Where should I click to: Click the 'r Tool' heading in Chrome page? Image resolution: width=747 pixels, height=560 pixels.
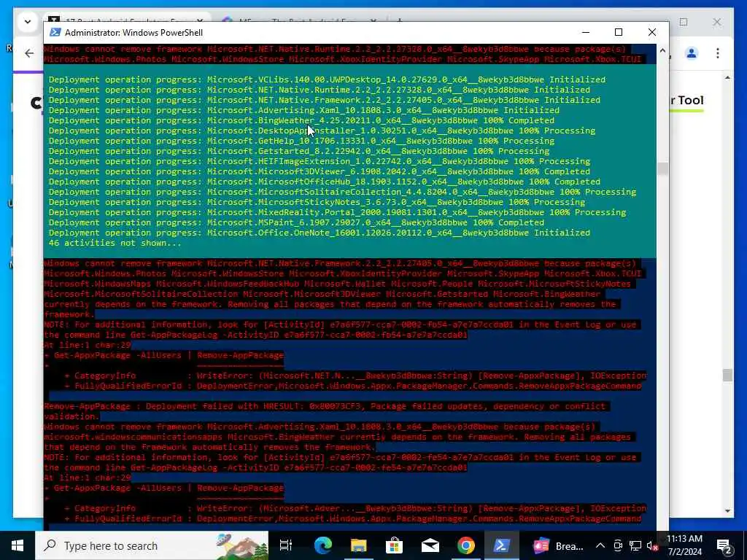[686, 101]
